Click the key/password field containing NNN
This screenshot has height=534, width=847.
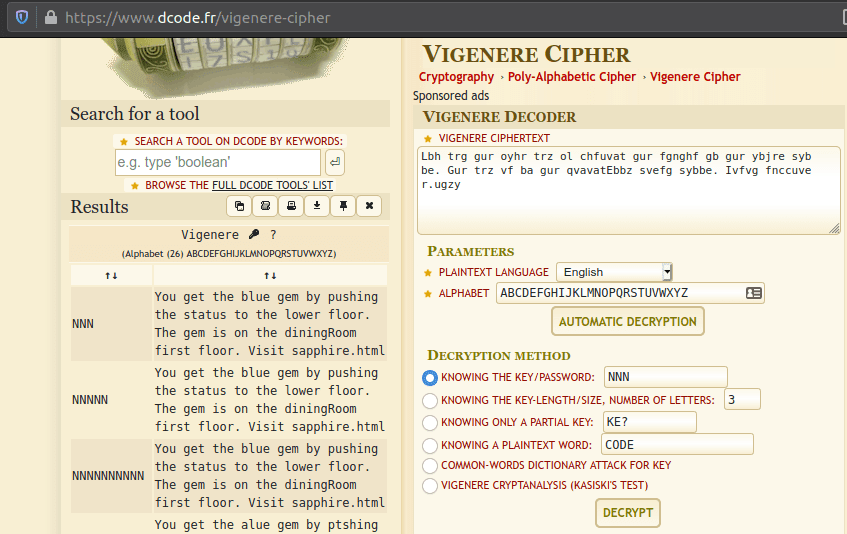[x=666, y=376]
